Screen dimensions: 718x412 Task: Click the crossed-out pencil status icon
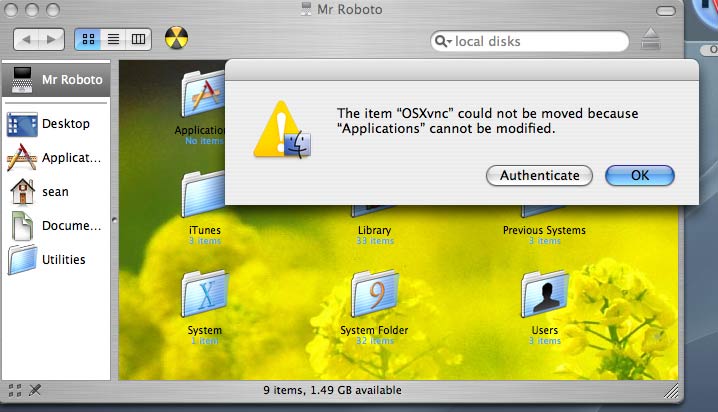pos(35,390)
